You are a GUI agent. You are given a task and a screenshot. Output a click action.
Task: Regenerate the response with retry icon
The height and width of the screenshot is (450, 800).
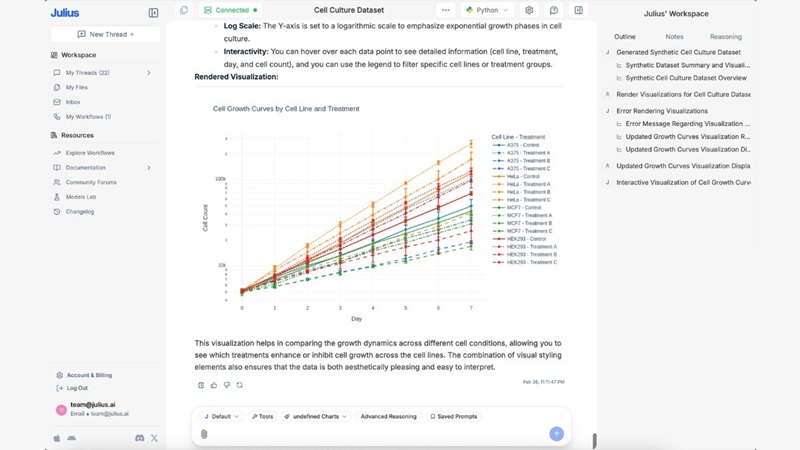[x=239, y=385]
